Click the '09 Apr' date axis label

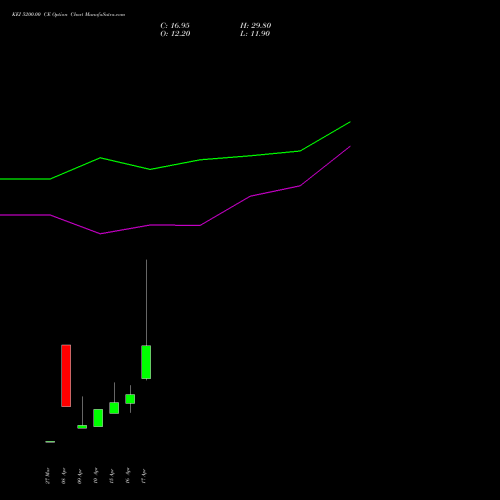tap(80, 476)
